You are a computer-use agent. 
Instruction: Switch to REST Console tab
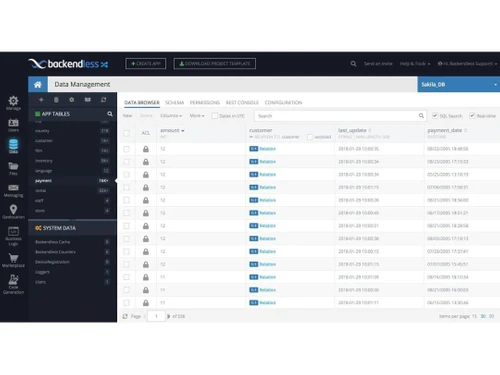pos(242,102)
